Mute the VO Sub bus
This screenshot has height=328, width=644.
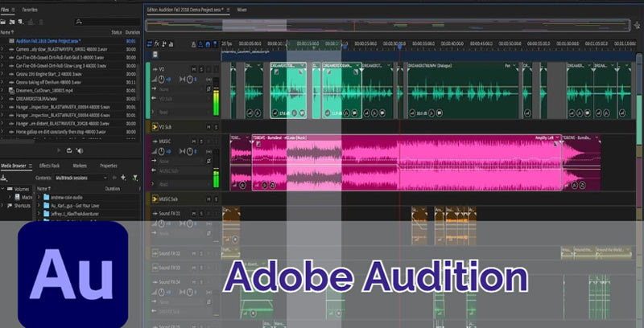[208, 127]
